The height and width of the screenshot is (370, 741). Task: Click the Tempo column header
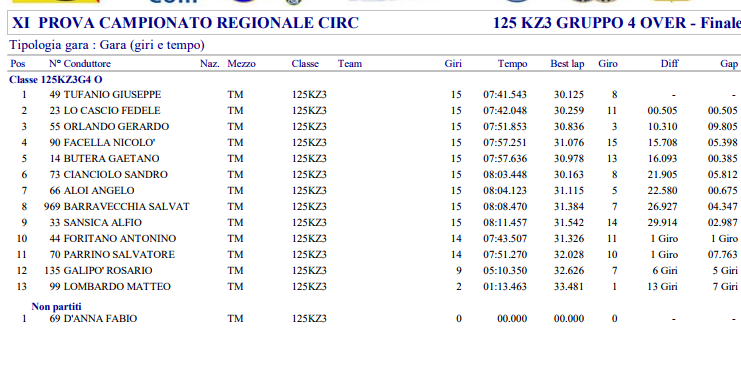pos(512,64)
